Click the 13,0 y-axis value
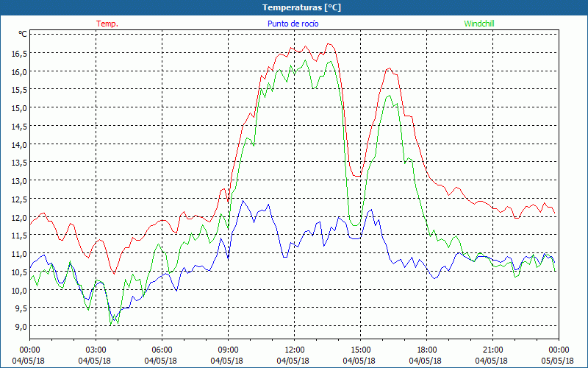The image size is (588, 368). (19, 181)
